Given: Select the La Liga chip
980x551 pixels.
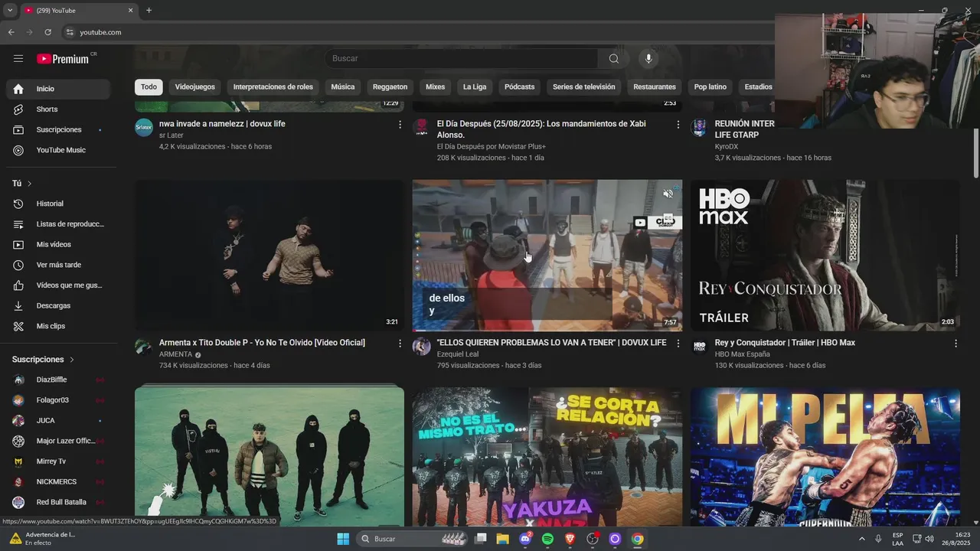Looking at the screenshot, I should pyautogui.click(x=475, y=87).
